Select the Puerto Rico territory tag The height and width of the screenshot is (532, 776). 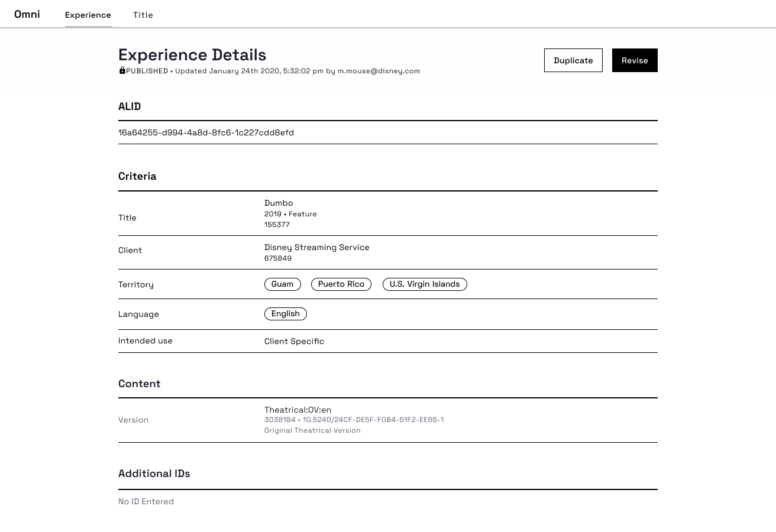pyautogui.click(x=341, y=284)
